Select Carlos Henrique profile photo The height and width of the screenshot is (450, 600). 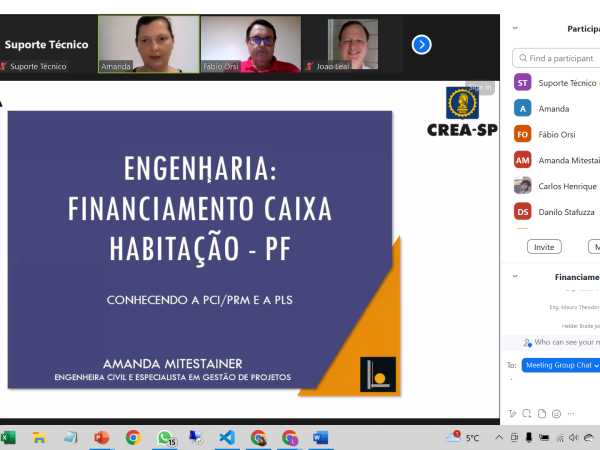coord(522,186)
